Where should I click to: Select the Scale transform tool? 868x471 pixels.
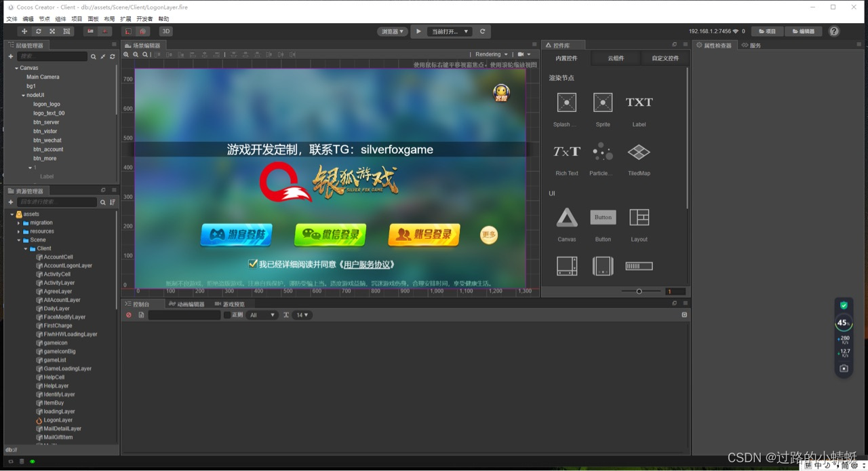click(x=53, y=31)
